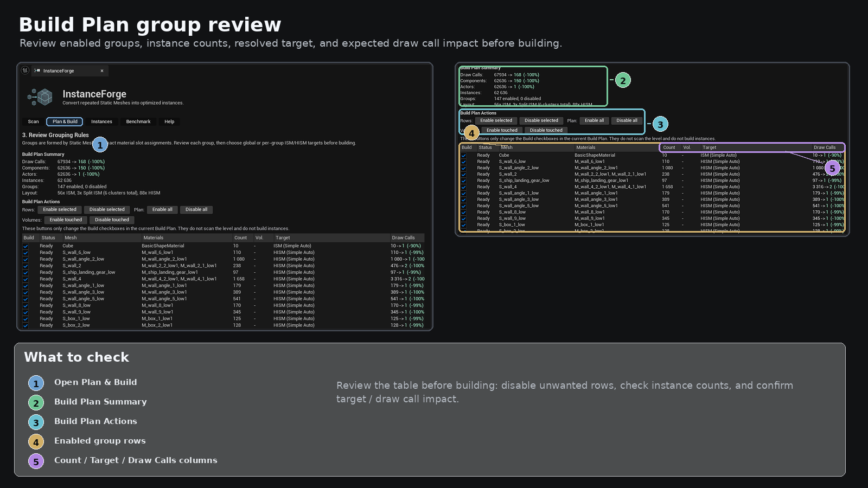Toggle Build checkbox for S_wall_angle_3_low in left table

[x=25, y=292]
